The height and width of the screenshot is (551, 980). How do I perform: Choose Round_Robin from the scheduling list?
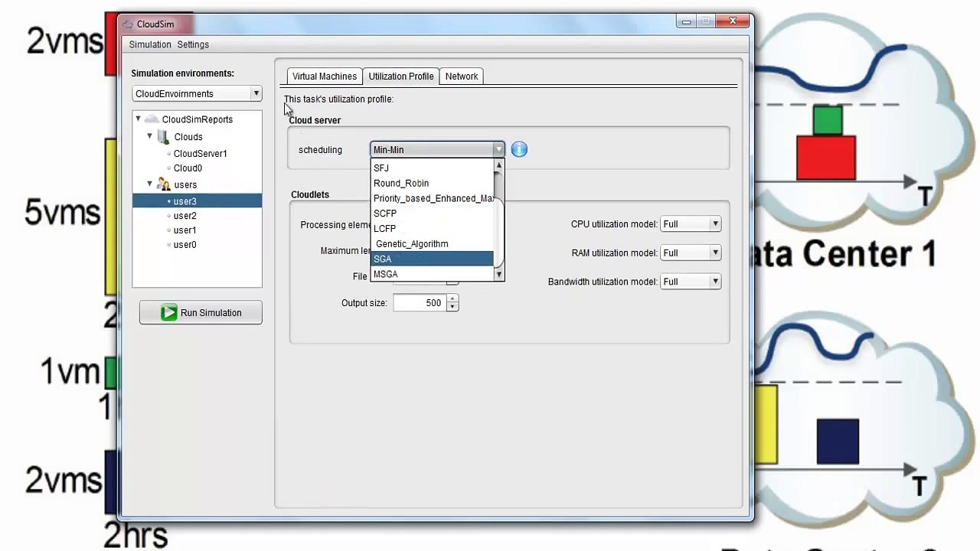click(433, 183)
